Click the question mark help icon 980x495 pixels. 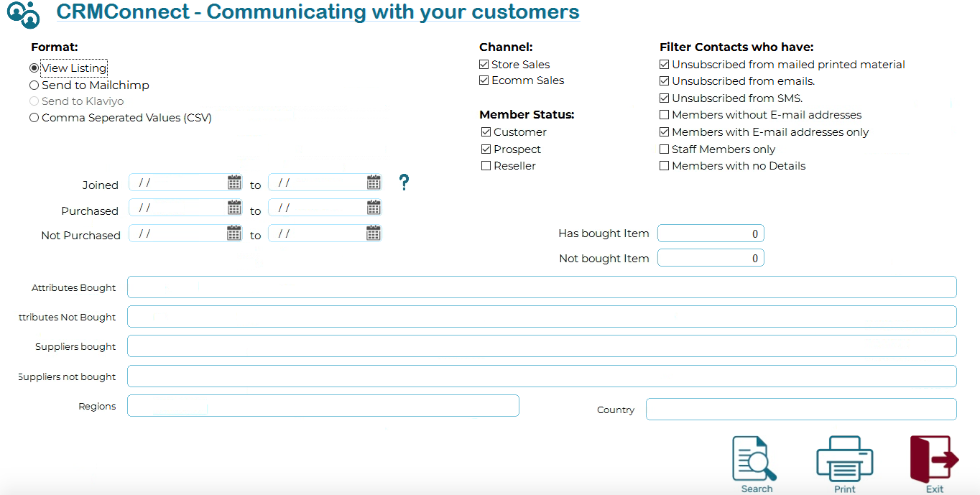pyautogui.click(x=405, y=182)
